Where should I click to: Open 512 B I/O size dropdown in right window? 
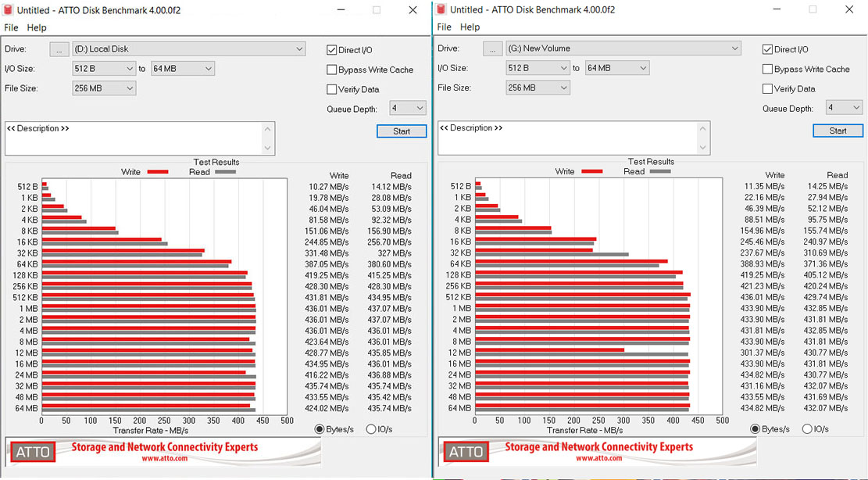tap(538, 68)
